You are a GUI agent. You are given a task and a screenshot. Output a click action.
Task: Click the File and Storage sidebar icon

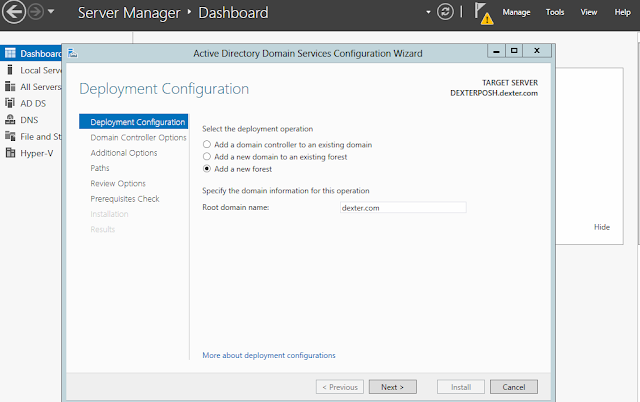click(10, 136)
